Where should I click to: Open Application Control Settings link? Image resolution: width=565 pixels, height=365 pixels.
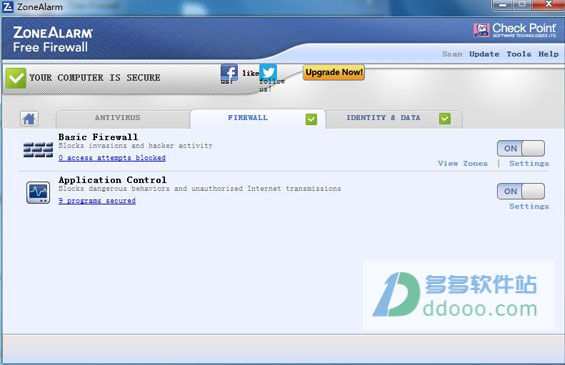[x=529, y=206]
